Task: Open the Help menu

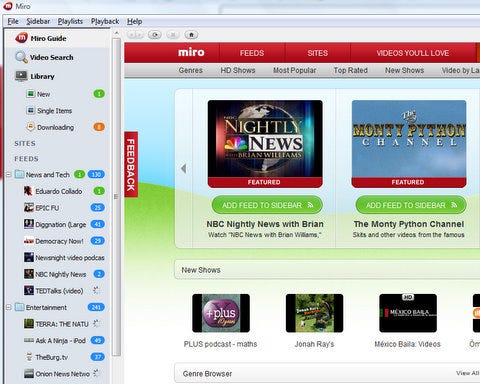Action: click(135, 21)
